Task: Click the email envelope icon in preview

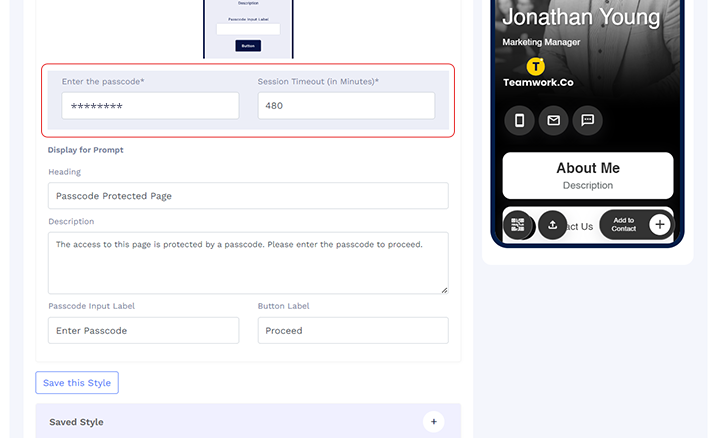Action: (553, 120)
